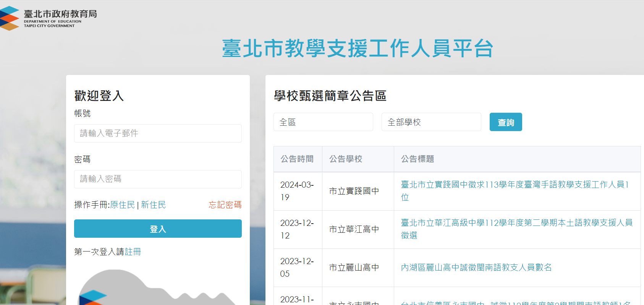Viewport: 644px width, 305px height.
Task: Click the 2024-03-19 date cell
Action: 297,191
